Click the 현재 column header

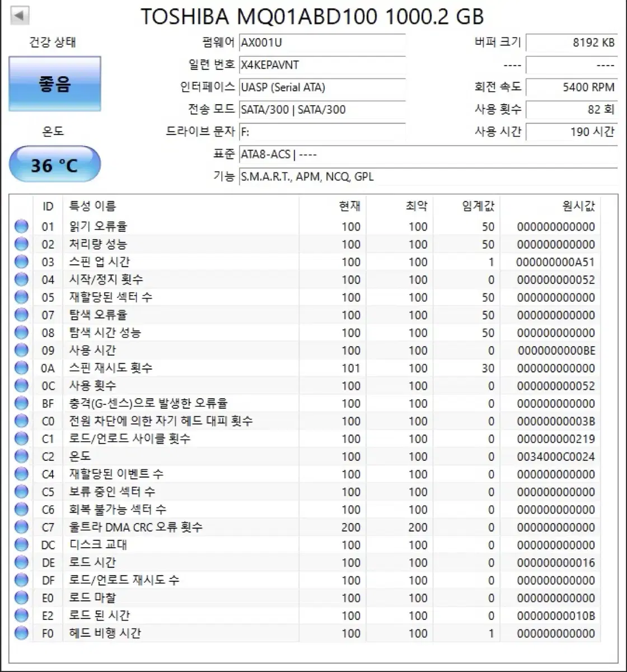click(x=333, y=206)
